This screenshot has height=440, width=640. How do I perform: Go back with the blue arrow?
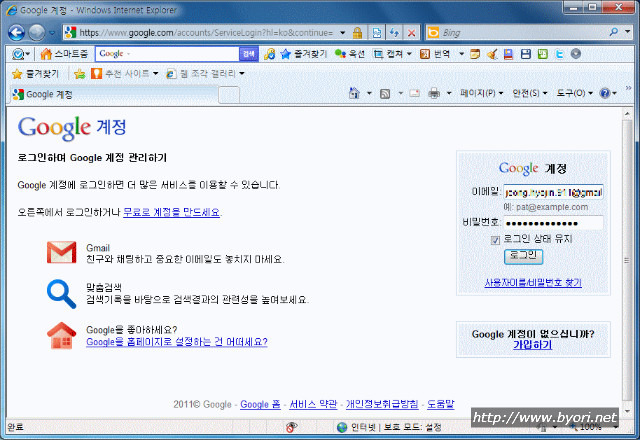tap(16, 33)
